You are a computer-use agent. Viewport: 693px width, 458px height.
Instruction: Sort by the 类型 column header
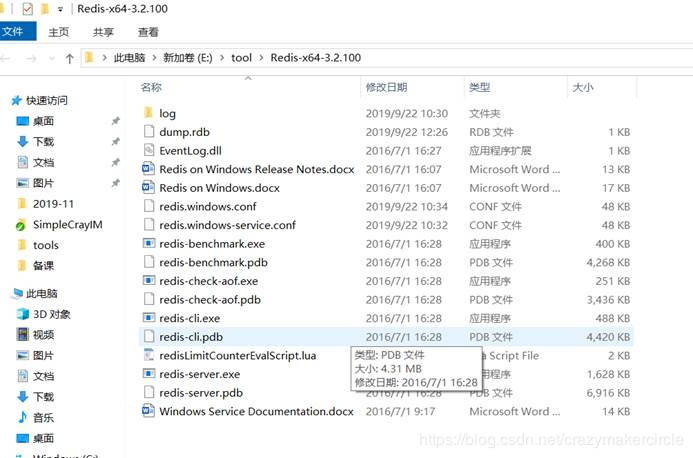coord(480,87)
